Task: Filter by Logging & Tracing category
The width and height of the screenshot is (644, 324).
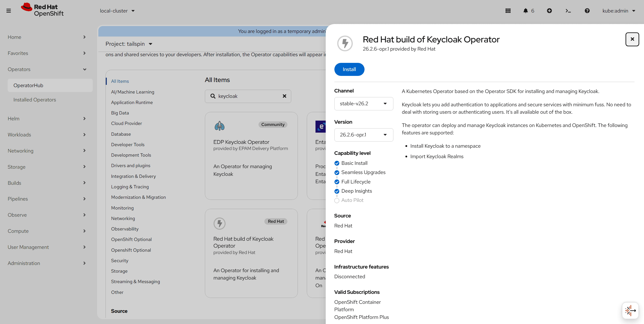Action: point(130,187)
